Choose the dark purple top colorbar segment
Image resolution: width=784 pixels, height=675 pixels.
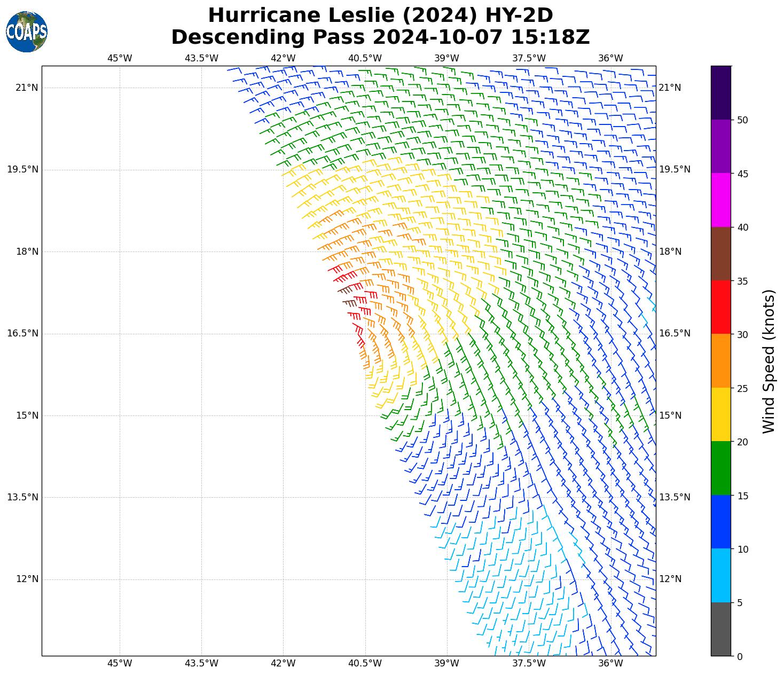720,92
